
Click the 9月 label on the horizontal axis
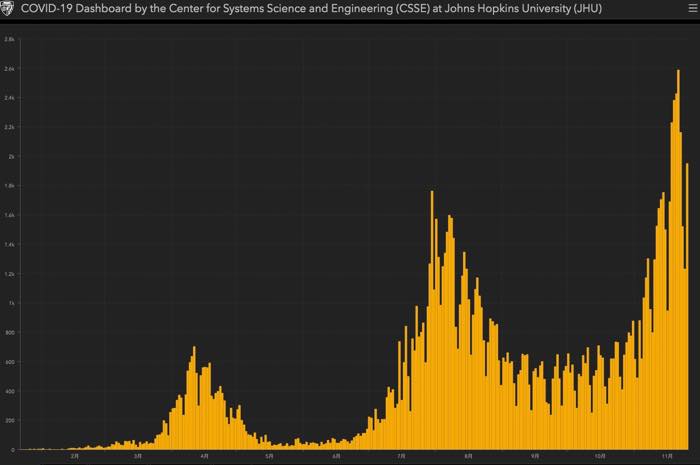tap(535, 456)
